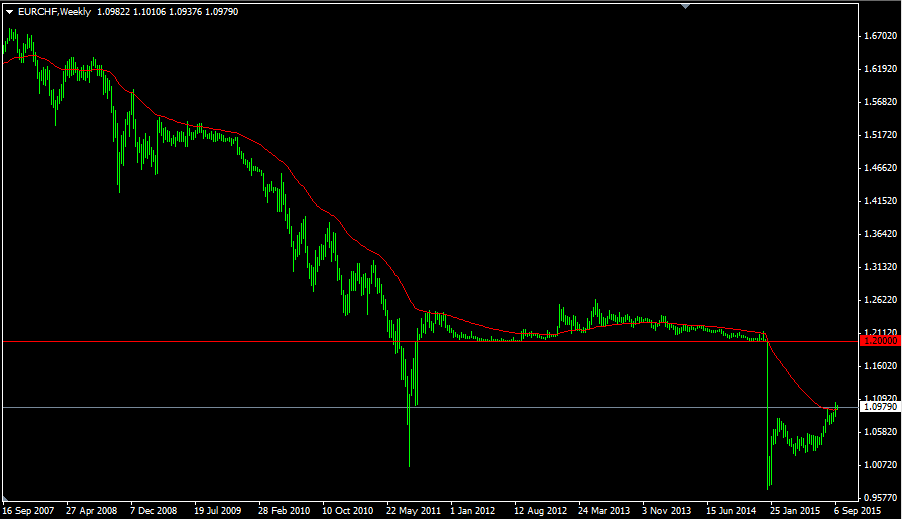Click the 1 Jan 2012 date label
This screenshot has height=519, width=903.
point(472,510)
